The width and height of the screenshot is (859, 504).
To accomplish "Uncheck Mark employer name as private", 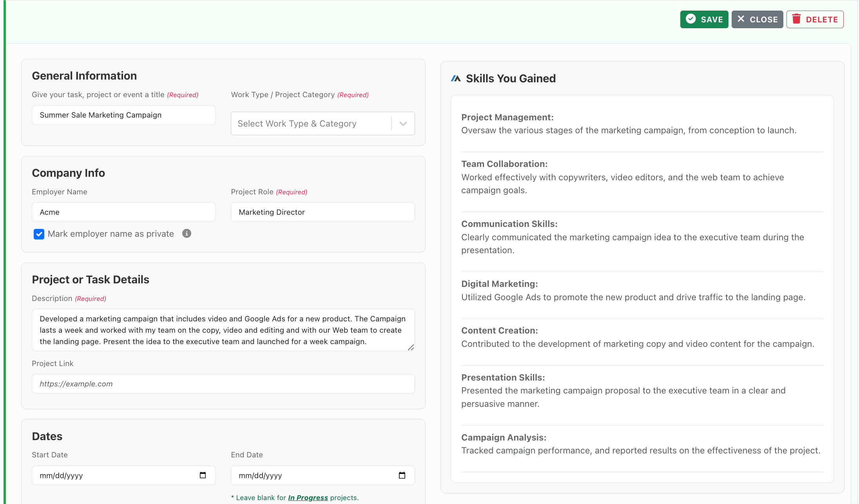I will click(x=39, y=234).
